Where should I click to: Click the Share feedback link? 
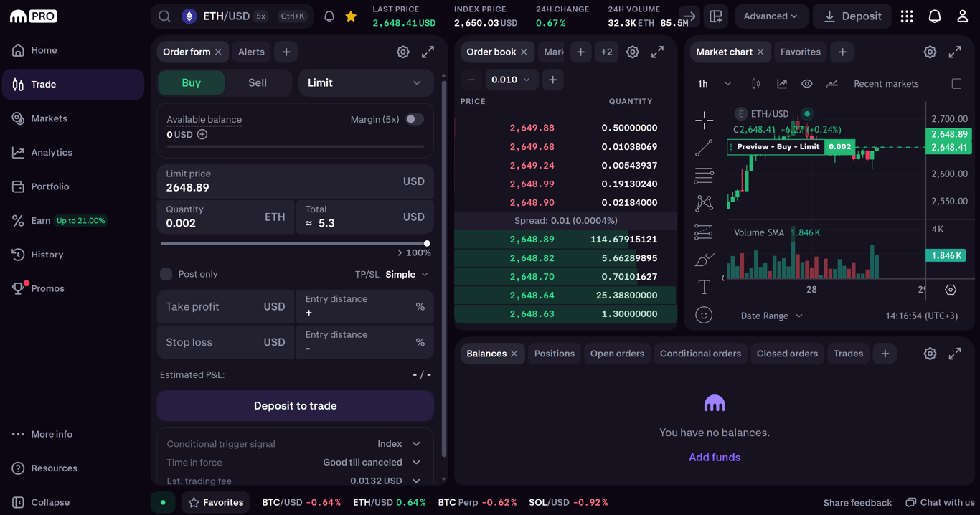pos(857,502)
